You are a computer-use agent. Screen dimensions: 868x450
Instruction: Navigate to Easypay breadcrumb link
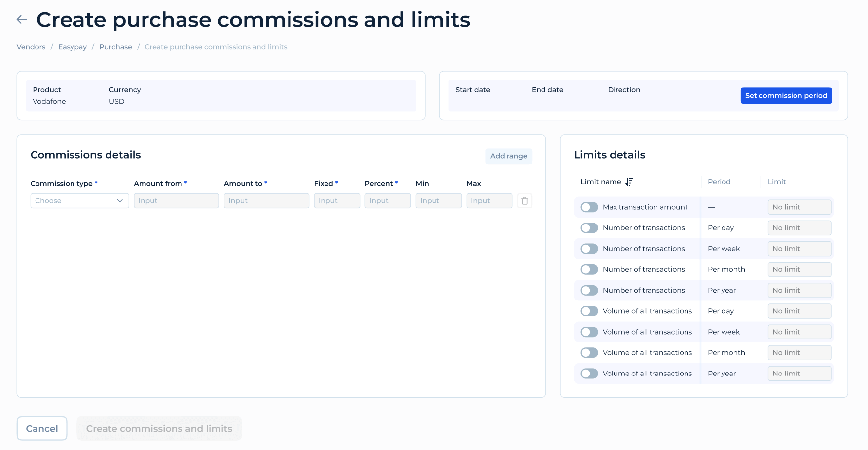(x=72, y=47)
